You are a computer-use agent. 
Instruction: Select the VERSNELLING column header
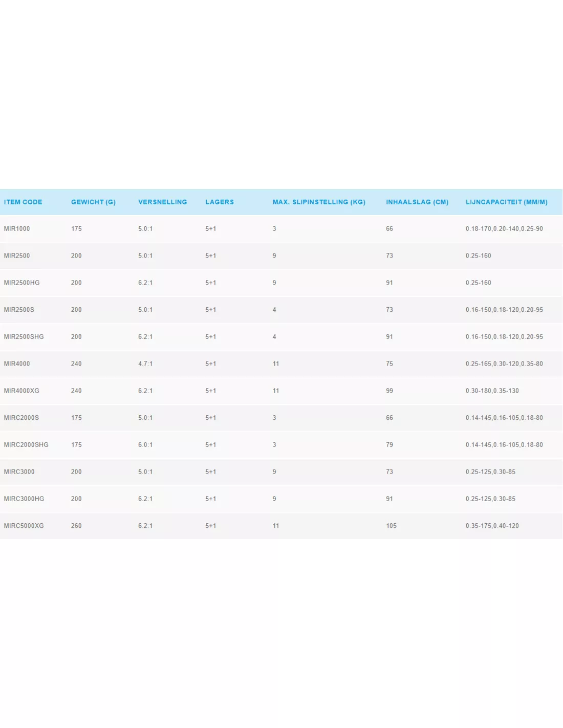click(162, 202)
